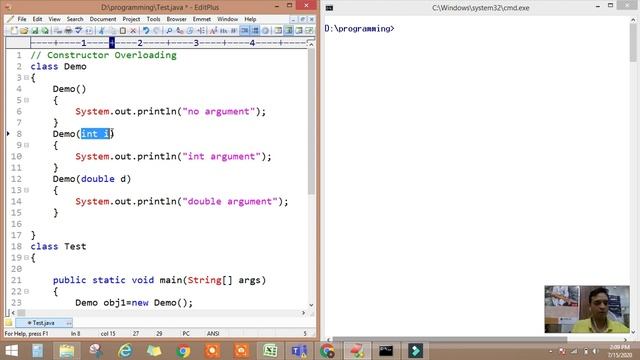
Task: Open the View menu
Action: [54, 19]
